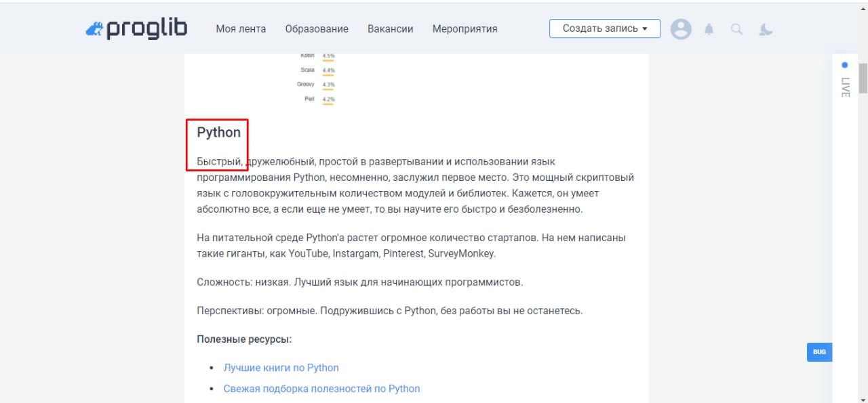Click the language ranking chart image
This screenshot has height=403, width=868.
pyautogui.click(x=317, y=79)
